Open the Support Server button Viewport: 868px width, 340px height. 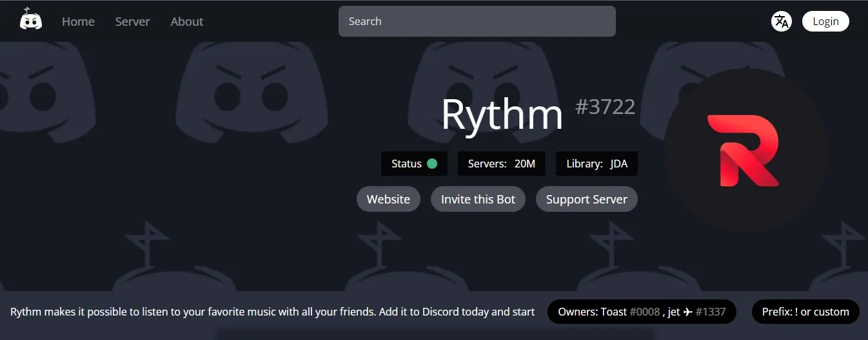pyautogui.click(x=586, y=199)
